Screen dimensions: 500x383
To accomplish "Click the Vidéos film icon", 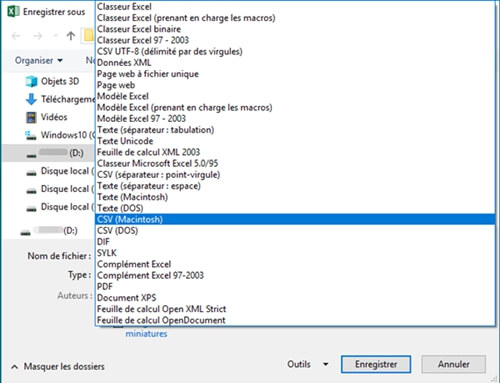I will 31,117.
